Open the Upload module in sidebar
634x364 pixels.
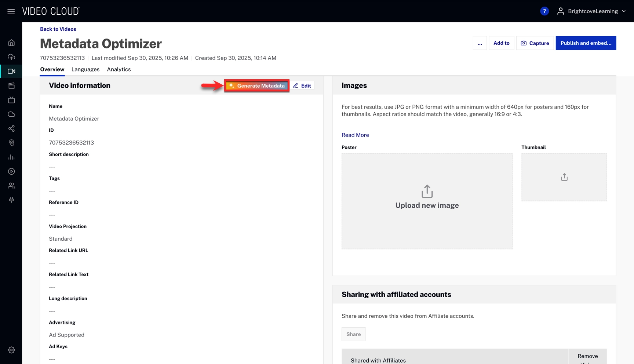click(11, 57)
